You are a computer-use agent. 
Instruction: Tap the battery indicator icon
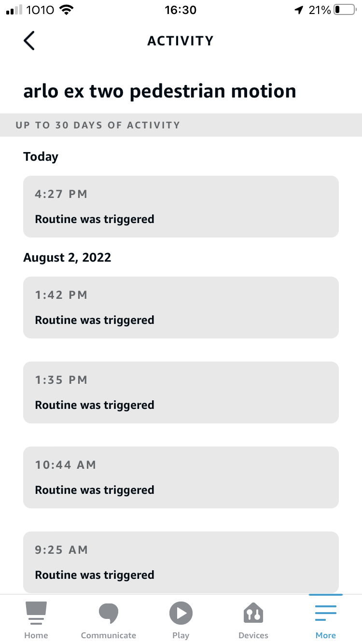[x=344, y=10]
